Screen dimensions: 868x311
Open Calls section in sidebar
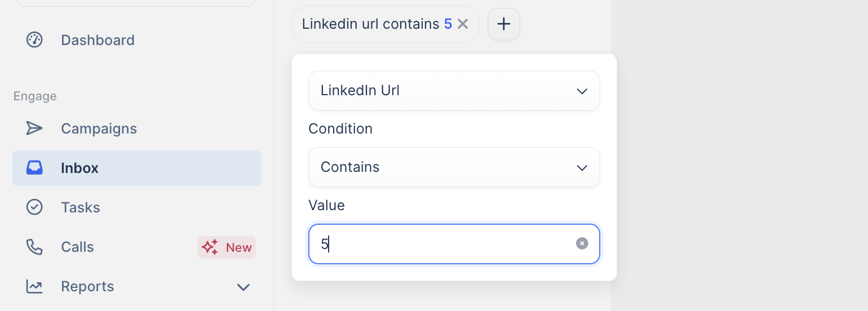click(x=77, y=247)
